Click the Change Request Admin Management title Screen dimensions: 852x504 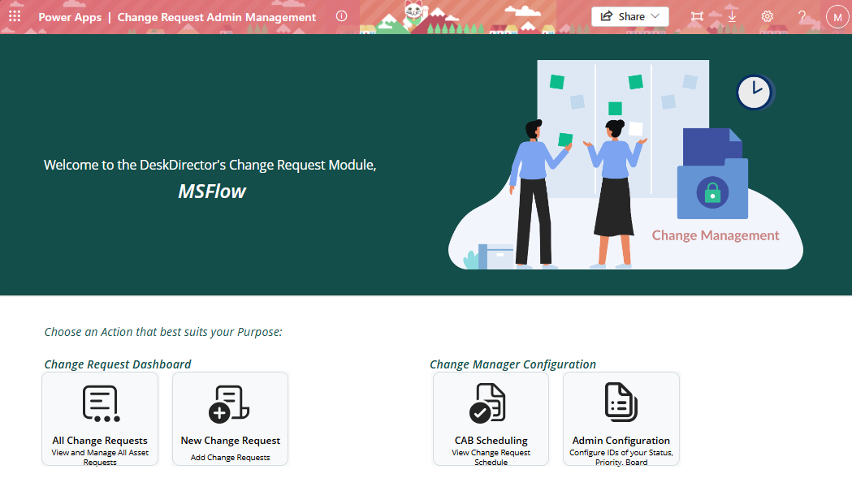coord(216,17)
